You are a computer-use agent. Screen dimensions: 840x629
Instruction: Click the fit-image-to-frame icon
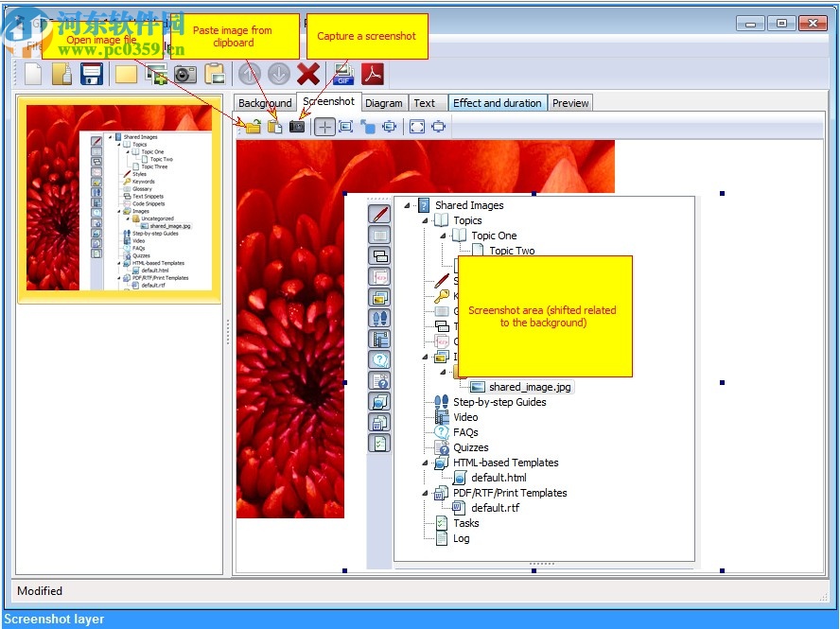point(346,127)
